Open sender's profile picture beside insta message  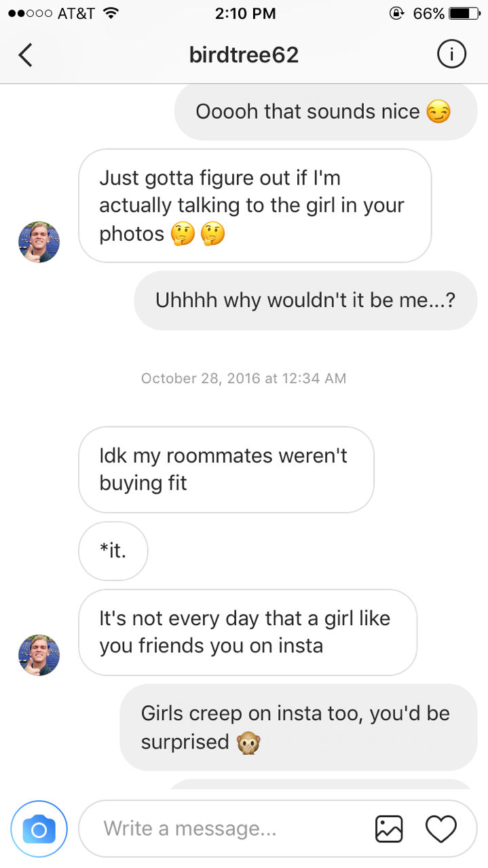pos(39,655)
